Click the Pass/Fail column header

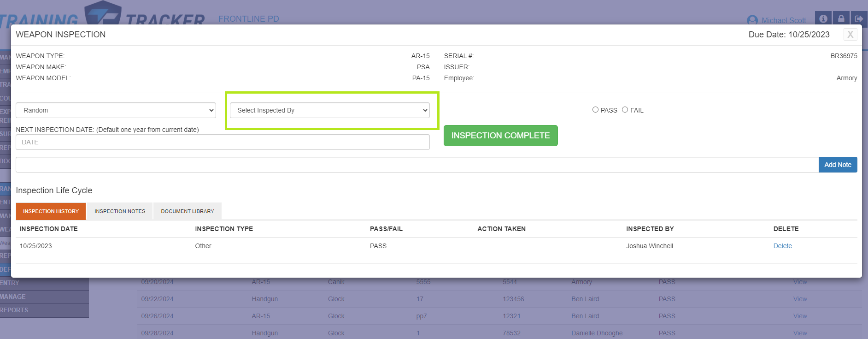pyautogui.click(x=386, y=229)
